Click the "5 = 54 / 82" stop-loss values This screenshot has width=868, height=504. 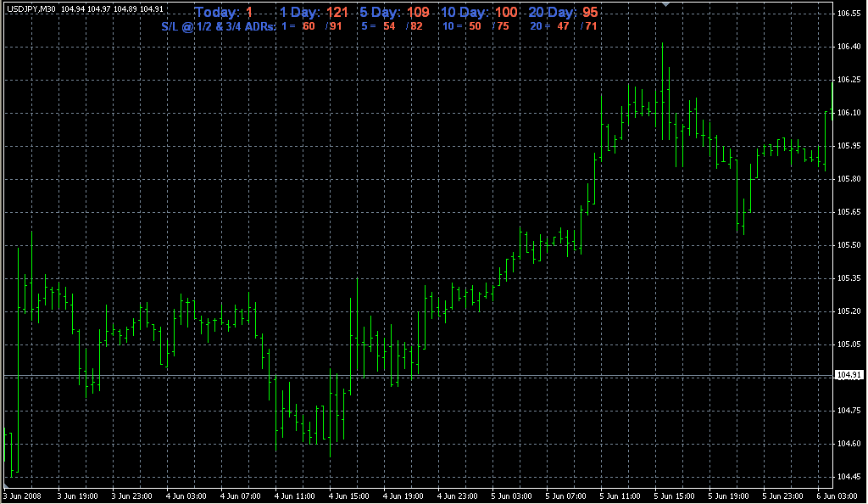(x=392, y=26)
